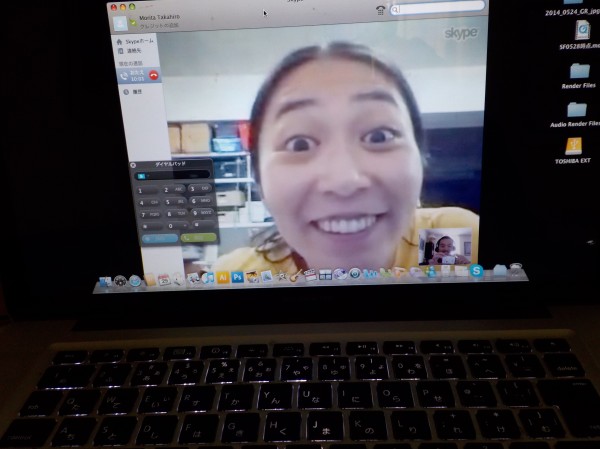Click the self-view video thumbnail
Screen dimensions: 600x449
(x=445, y=247)
